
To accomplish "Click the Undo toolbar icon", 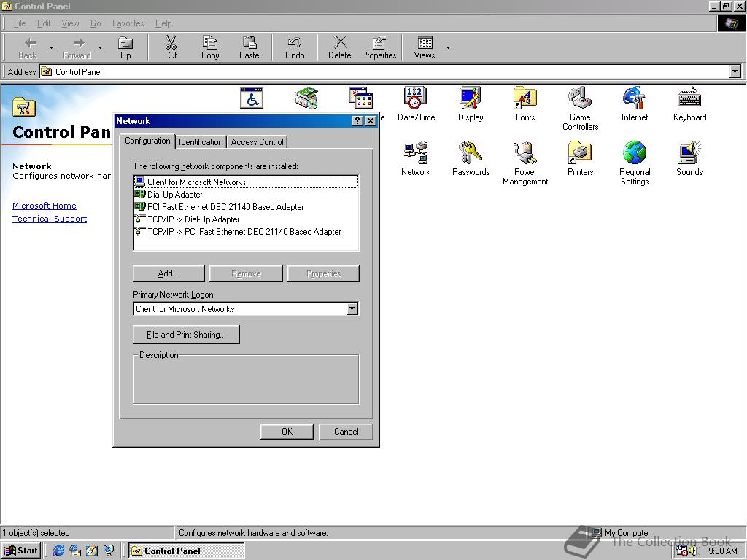I will point(295,47).
